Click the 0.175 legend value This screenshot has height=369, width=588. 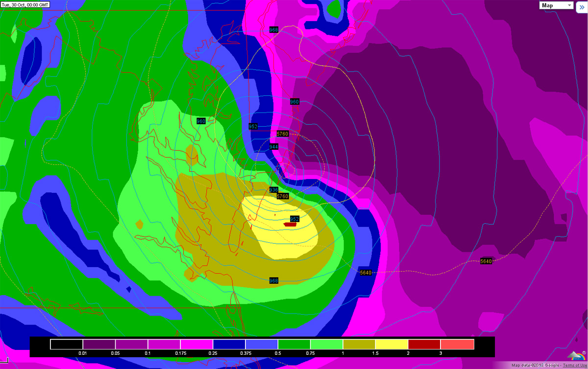click(180, 353)
